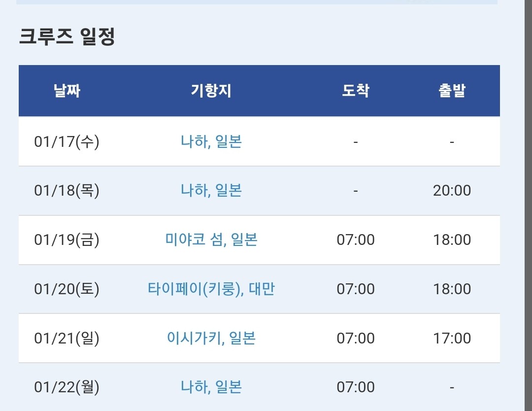Open the 나하, 일본 link for 01/18(목)
Viewport: 532px width, 411px height.
(x=211, y=190)
